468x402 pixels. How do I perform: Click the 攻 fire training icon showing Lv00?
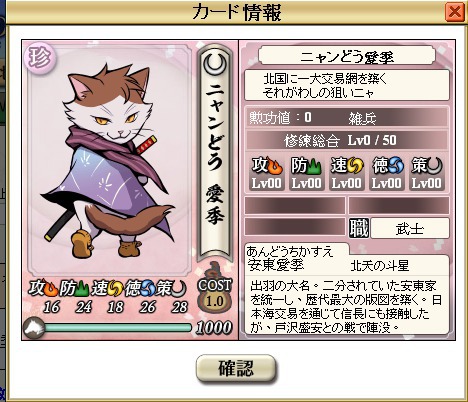(x=267, y=173)
